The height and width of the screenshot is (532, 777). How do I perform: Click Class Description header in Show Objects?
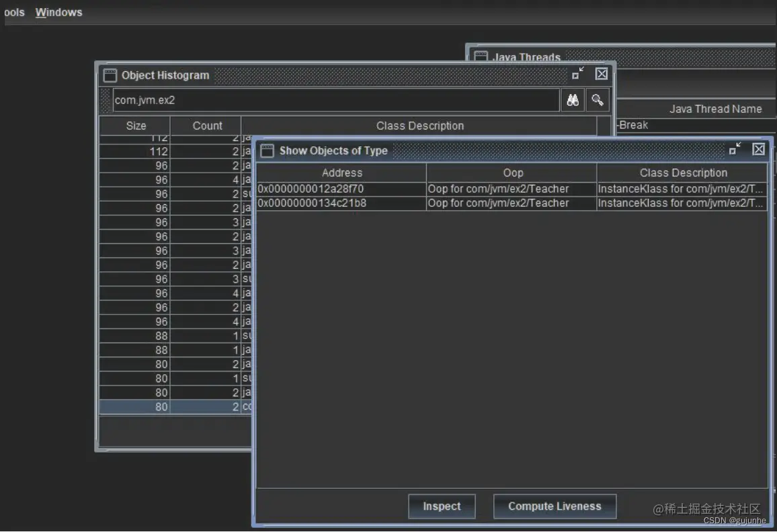682,173
